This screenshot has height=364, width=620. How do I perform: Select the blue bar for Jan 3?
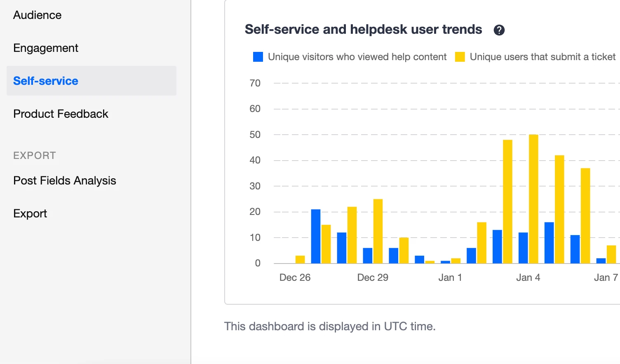pos(497,246)
